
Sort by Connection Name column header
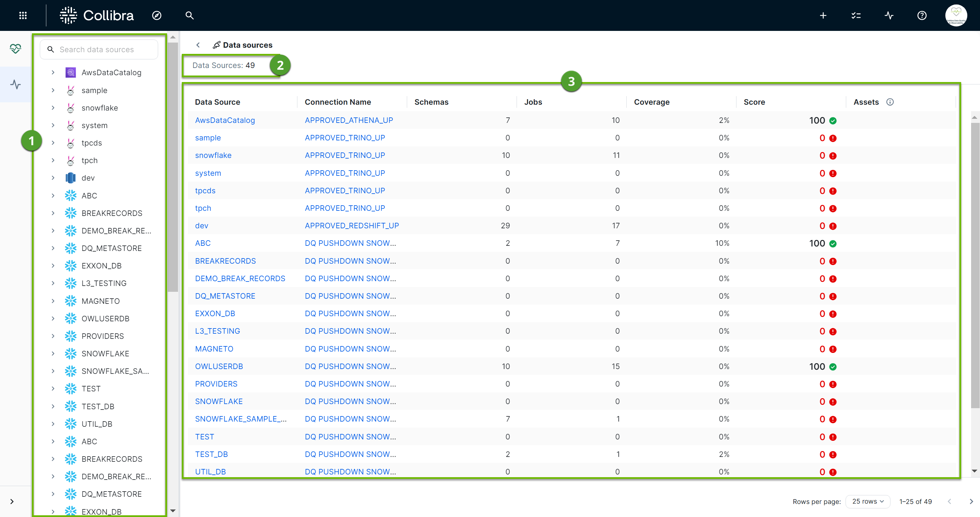coord(338,102)
